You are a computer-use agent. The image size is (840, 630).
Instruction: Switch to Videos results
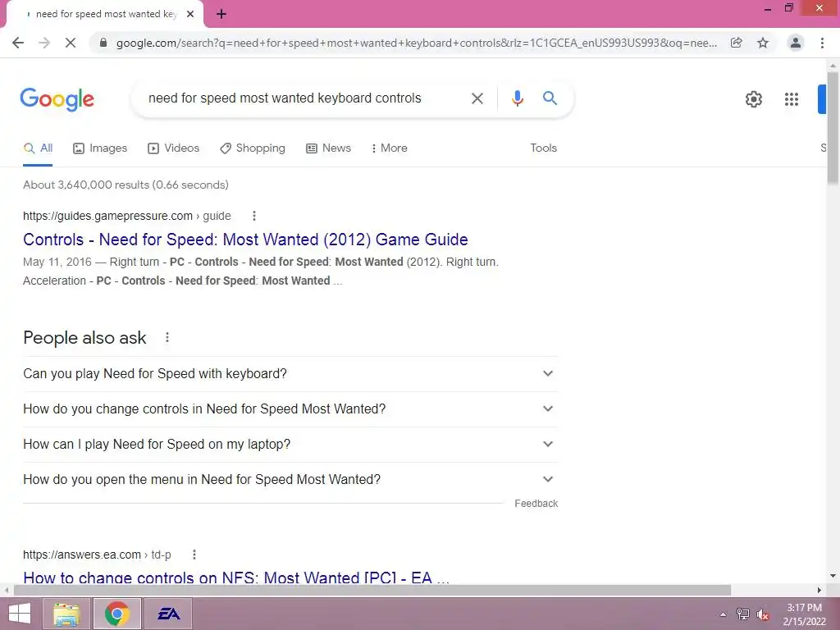174,148
